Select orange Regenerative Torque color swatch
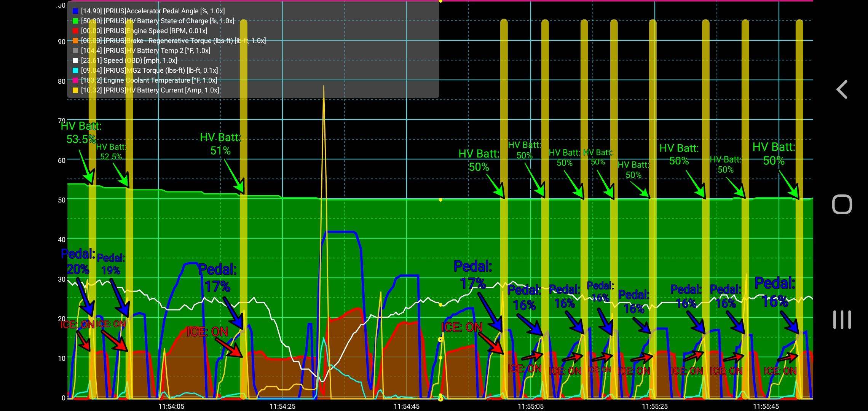Screen dimensions: 868x411 pyautogui.click(x=75, y=41)
